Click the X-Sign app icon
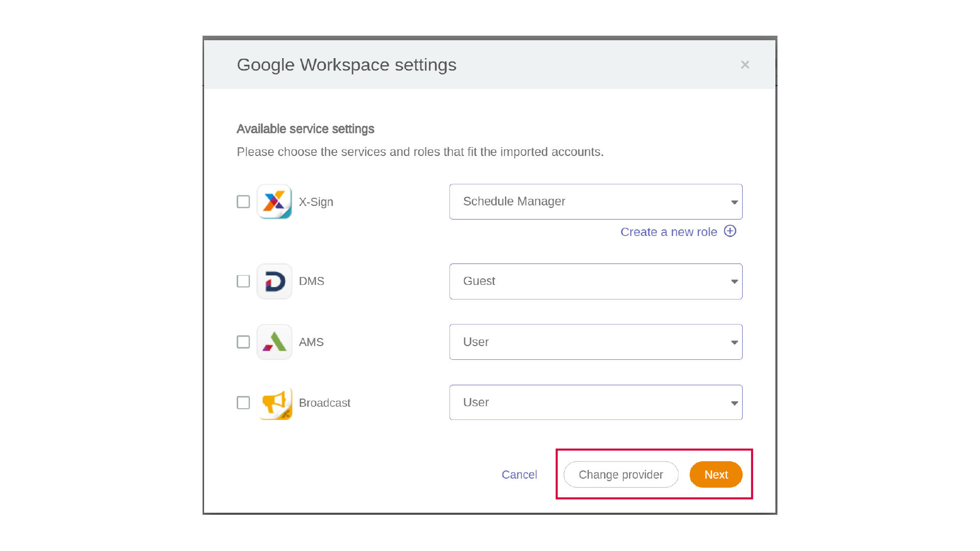Screen dimensions: 980x551 (x=274, y=202)
